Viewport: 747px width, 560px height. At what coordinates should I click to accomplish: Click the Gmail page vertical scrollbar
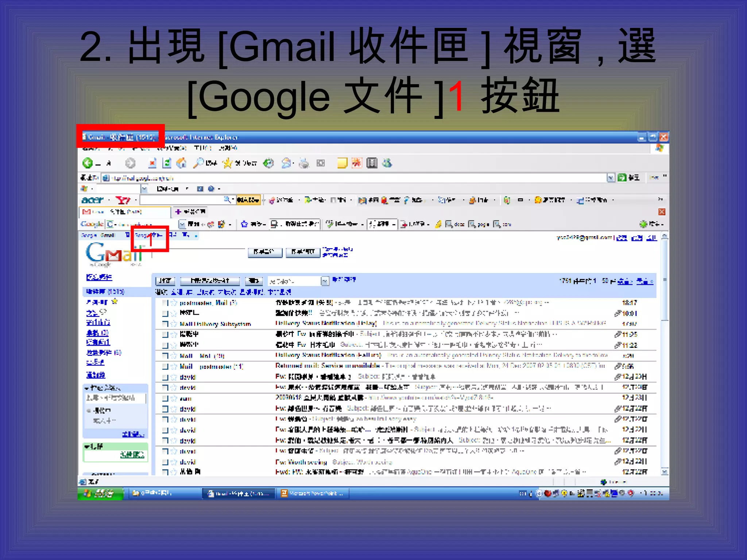(x=665, y=354)
